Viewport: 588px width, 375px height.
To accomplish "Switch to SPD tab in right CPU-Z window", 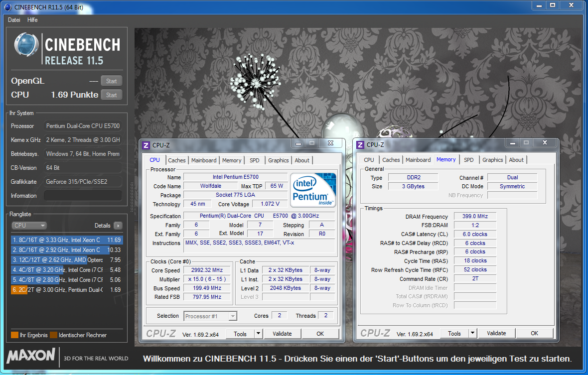I will [x=469, y=160].
